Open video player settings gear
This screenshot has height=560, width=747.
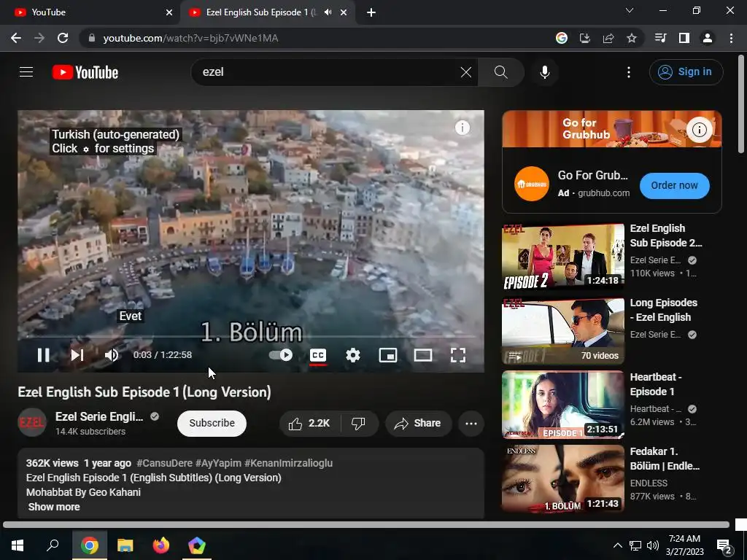tap(353, 355)
